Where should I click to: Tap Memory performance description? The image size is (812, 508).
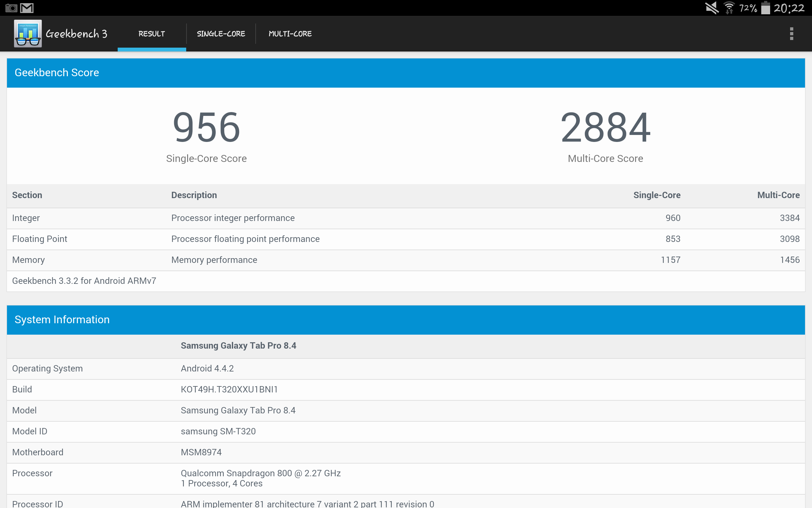214,260
